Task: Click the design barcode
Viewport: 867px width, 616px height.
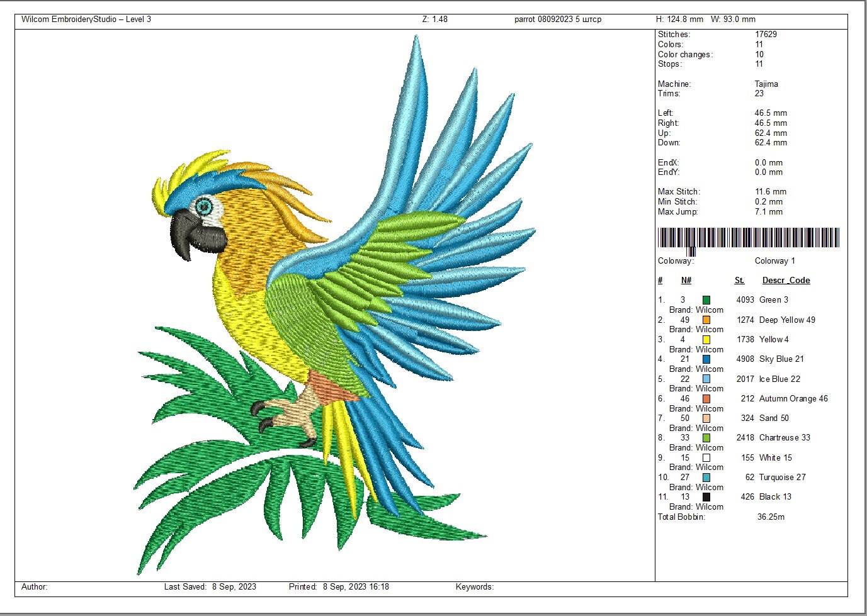Action: (749, 237)
